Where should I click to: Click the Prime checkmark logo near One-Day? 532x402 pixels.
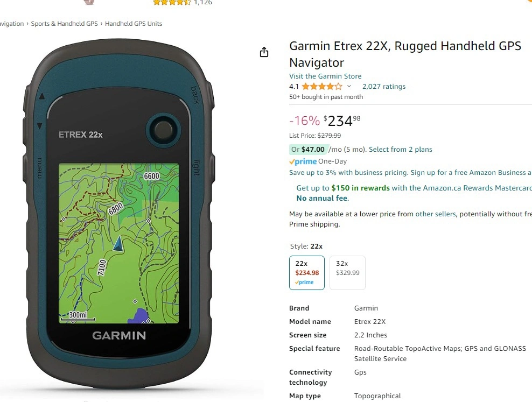click(x=303, y=161)
